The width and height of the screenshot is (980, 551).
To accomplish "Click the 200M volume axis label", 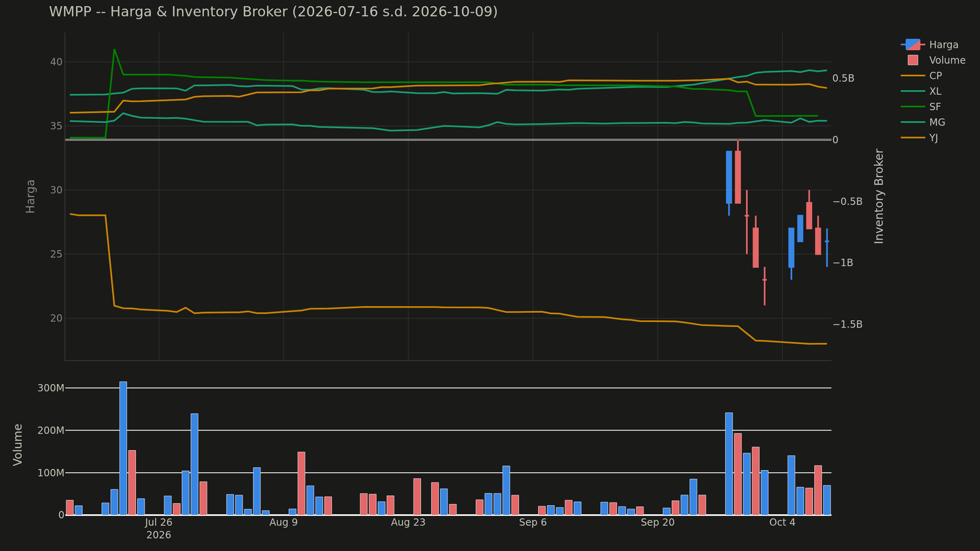I will click(51, 430).
